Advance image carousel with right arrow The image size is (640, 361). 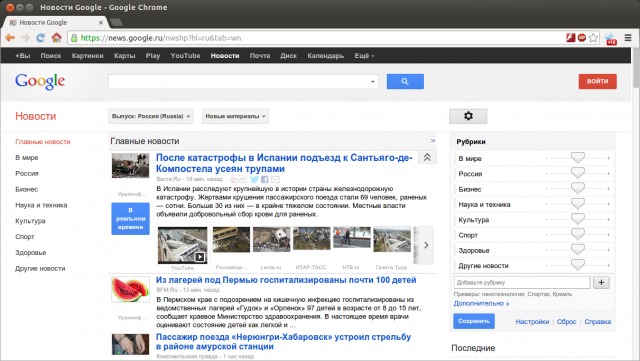tap(426, 245)
